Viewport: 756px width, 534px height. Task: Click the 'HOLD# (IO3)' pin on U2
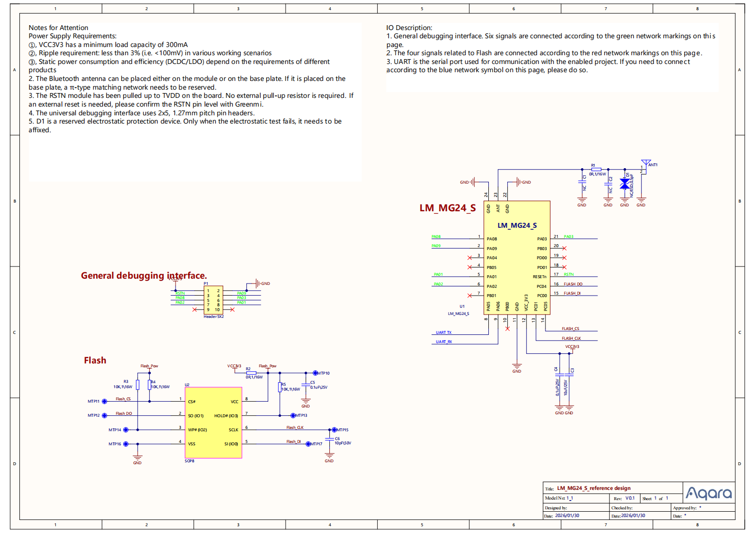tap(226, 416)
